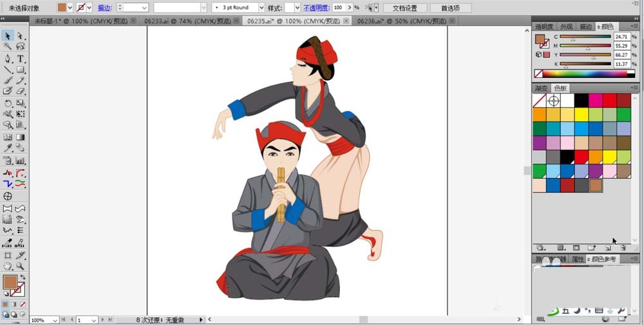
Task: Select the Paintbrush tool
Action: point(8,81)
